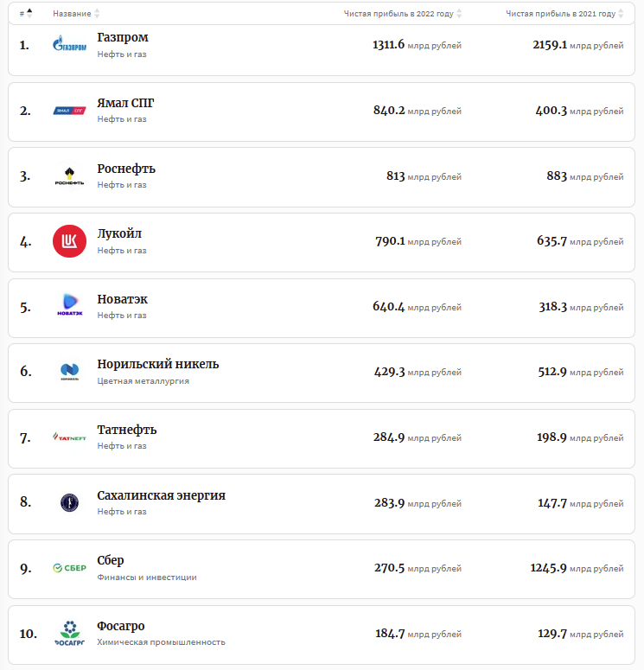Click the Татнефть logo icon
The height and width of the screenshot is (670, 644).
69,437
